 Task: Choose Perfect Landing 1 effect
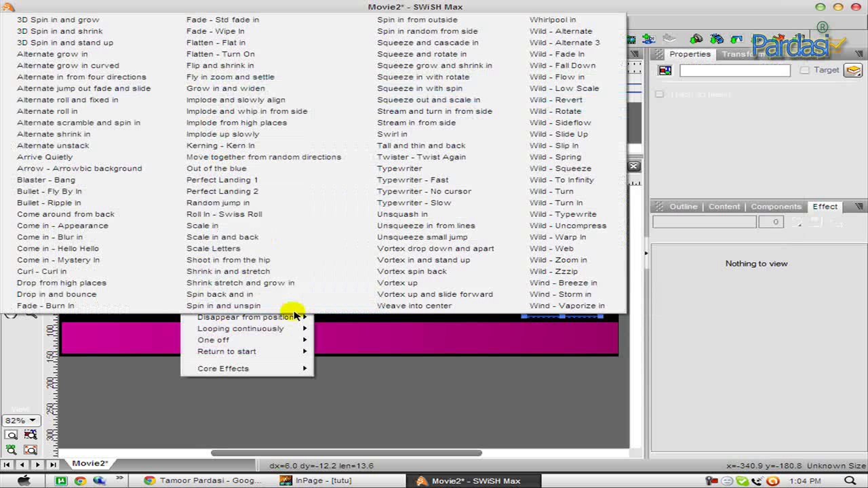point(222,180)
